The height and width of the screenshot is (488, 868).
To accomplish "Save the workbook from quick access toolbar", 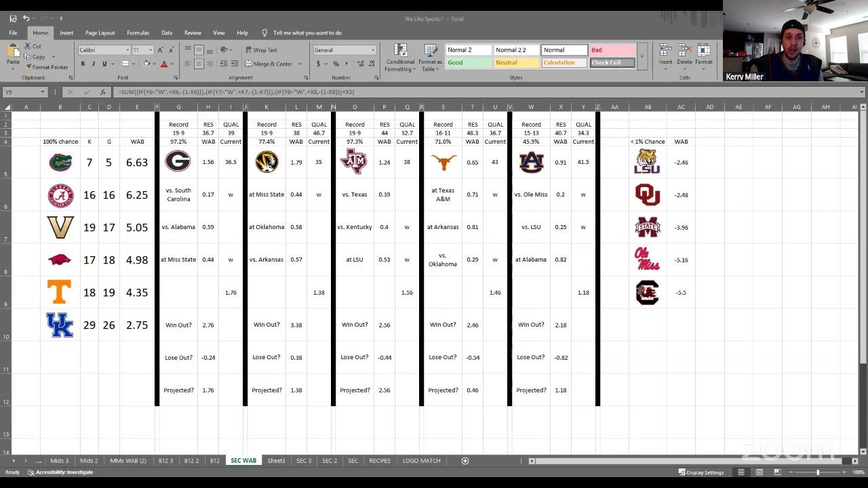I will (x=13, y=18).
